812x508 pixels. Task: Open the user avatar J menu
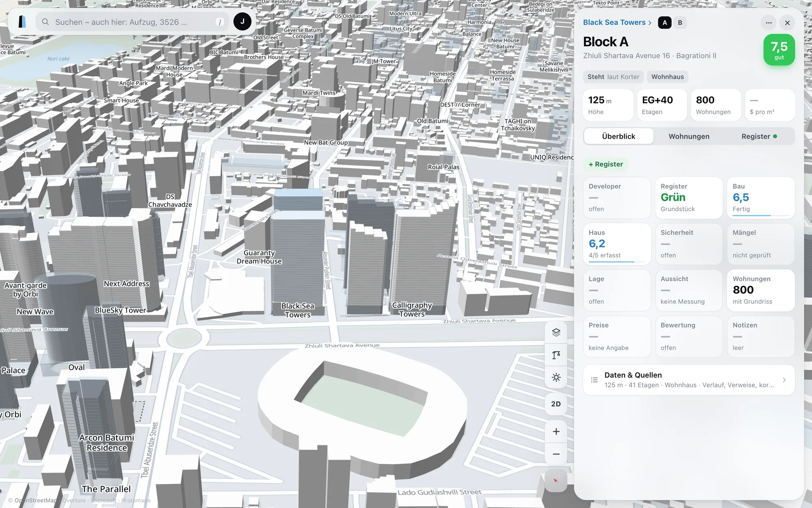pyautogui.click(x=242, y=22)
